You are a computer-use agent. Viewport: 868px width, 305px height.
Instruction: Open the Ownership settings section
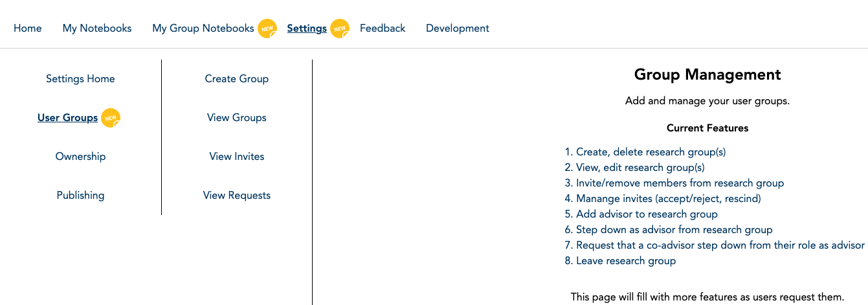(x=80, y=157)
